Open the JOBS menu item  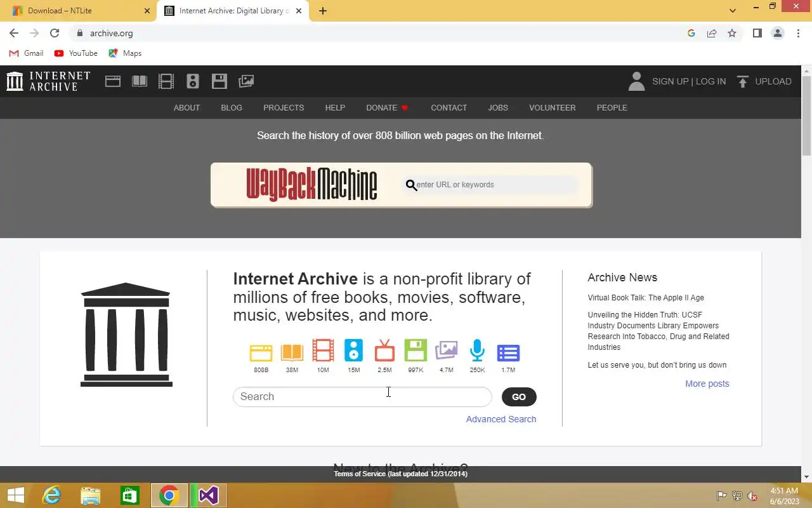click(x=498, y=108)
